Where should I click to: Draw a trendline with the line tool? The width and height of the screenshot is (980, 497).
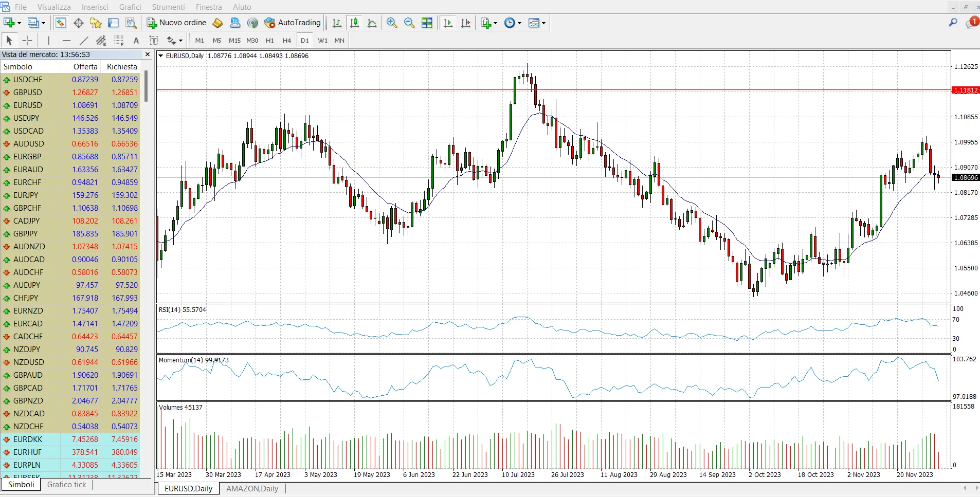(84, 41)
